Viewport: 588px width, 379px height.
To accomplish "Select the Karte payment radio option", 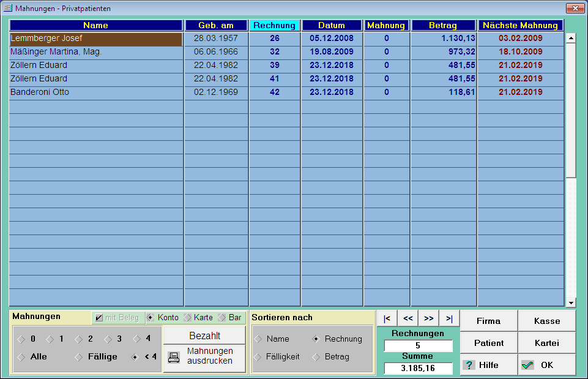I will point(188,318).
